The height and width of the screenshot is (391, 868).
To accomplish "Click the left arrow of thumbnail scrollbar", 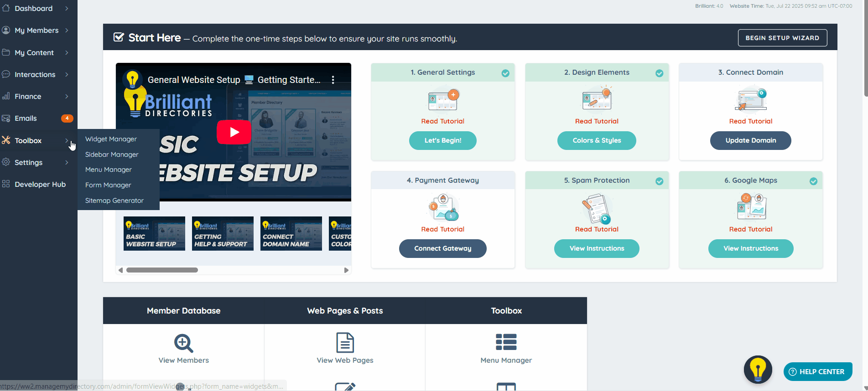I will tap(120, 270).
